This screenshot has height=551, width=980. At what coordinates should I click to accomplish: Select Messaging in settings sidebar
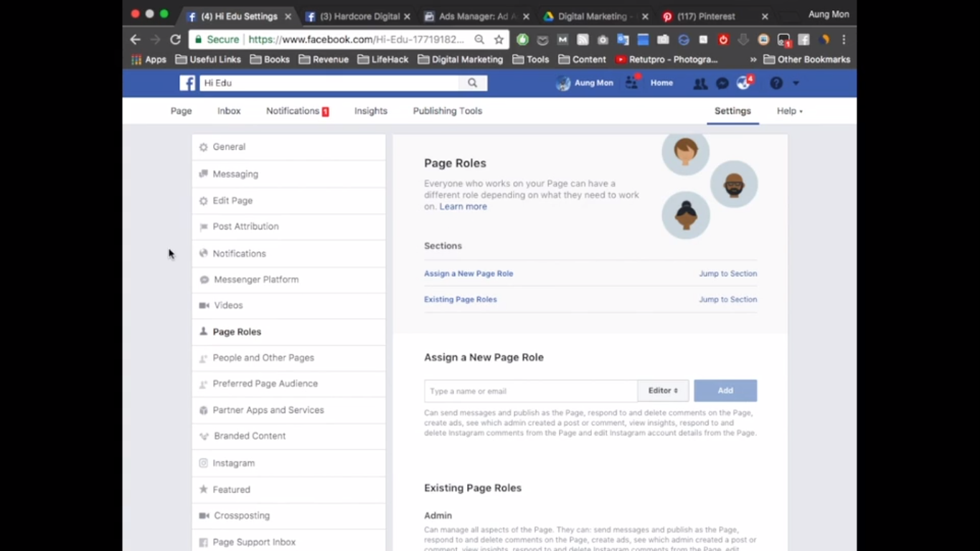[x=288, y=174]
